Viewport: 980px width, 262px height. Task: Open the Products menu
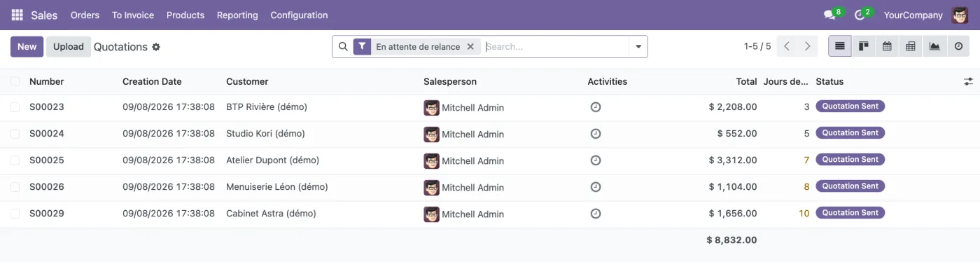tap(185, 15)
